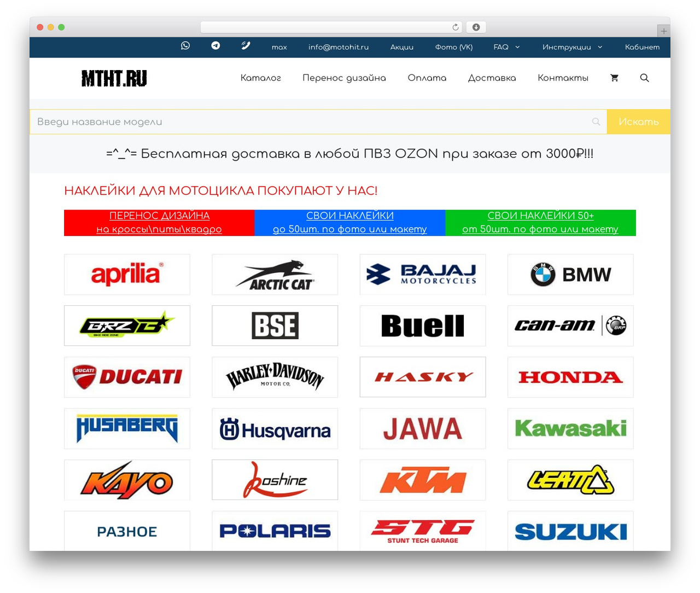Click the browser address bar
Image resolution: width=700 pixels, height=593 pixels.
pyautogui.click(x=331, y=27)
